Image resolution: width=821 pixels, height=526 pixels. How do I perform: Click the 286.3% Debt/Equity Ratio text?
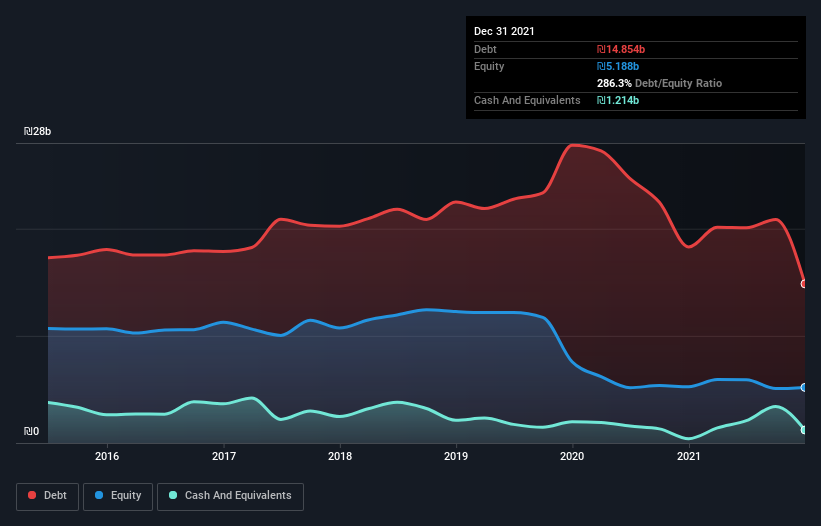coord(659,83)
